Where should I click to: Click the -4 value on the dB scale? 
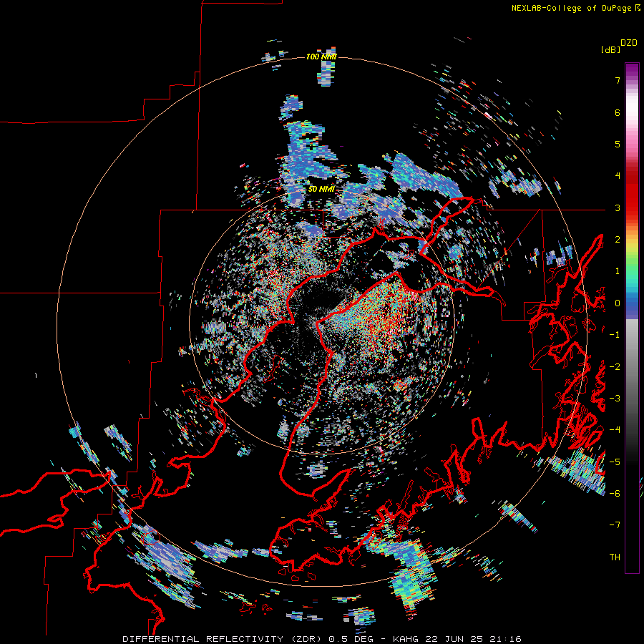point(615,430)
